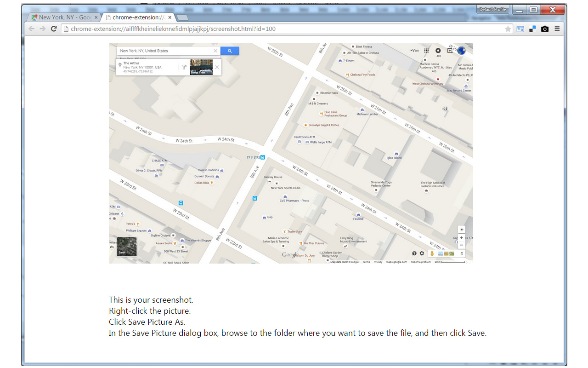This screenshot has width=588, height=368.
Task: Click the Terms link on the map
Action: tap(366, 262)
